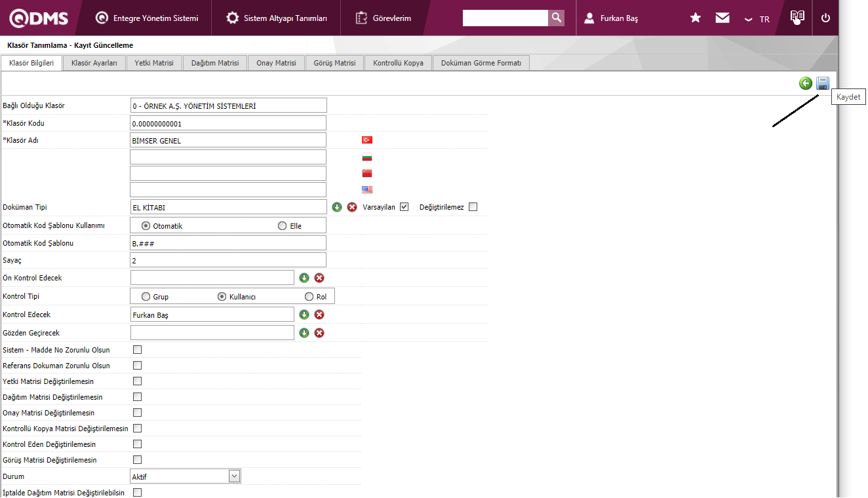Choose Kullanıcı as Kontrol Tipi

click(x=222, y=297)
